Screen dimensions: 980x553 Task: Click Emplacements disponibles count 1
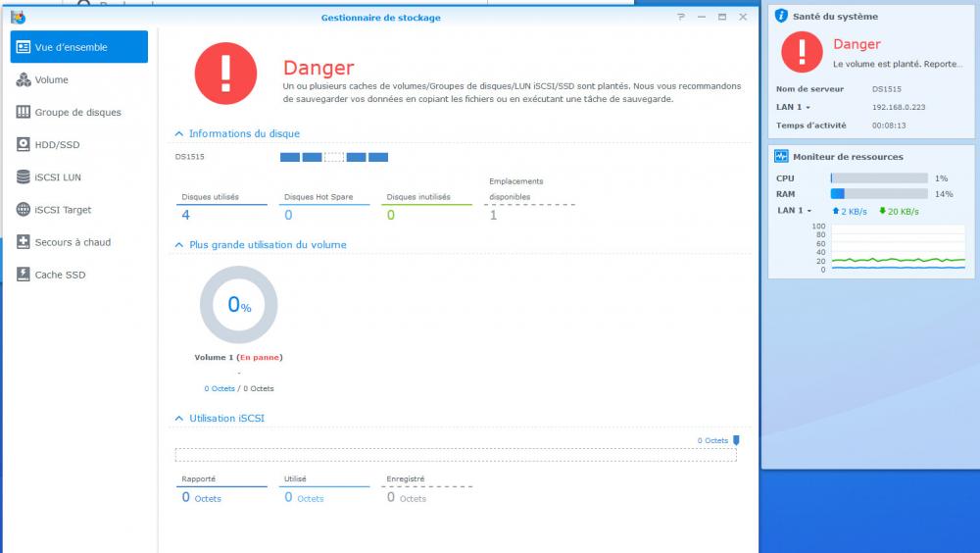(493, 215)
